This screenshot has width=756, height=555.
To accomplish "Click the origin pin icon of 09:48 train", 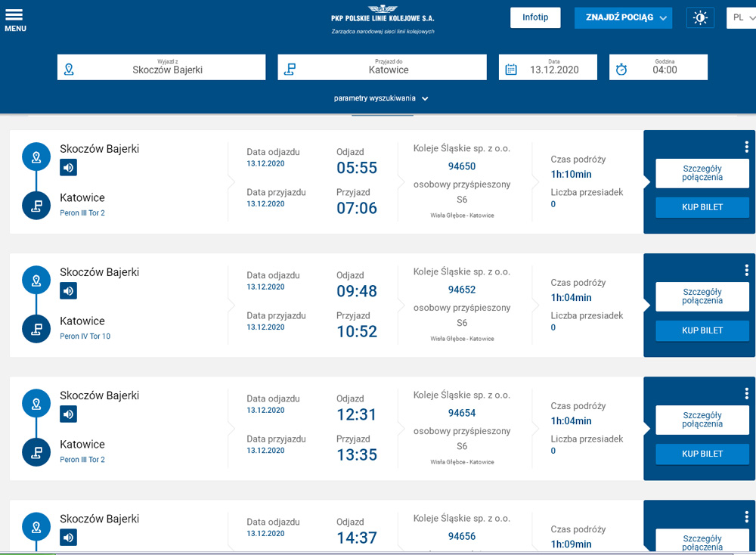I will click(x=36, y=281).
